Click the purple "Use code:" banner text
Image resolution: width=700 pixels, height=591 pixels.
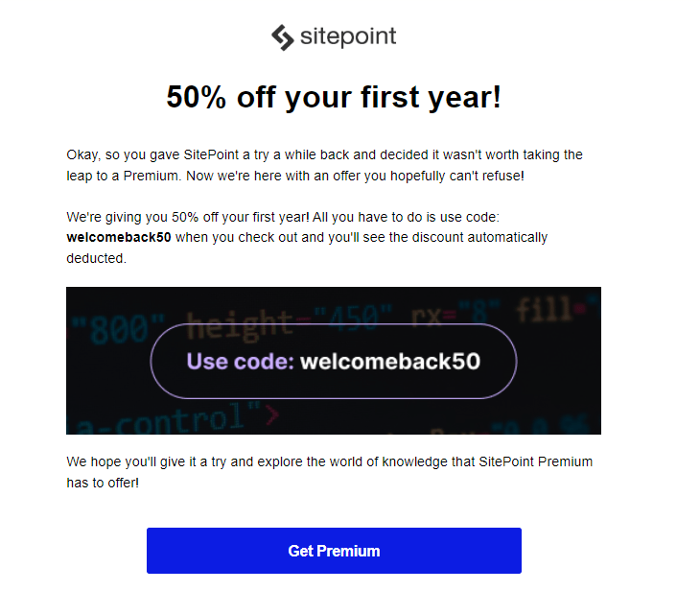240,362
